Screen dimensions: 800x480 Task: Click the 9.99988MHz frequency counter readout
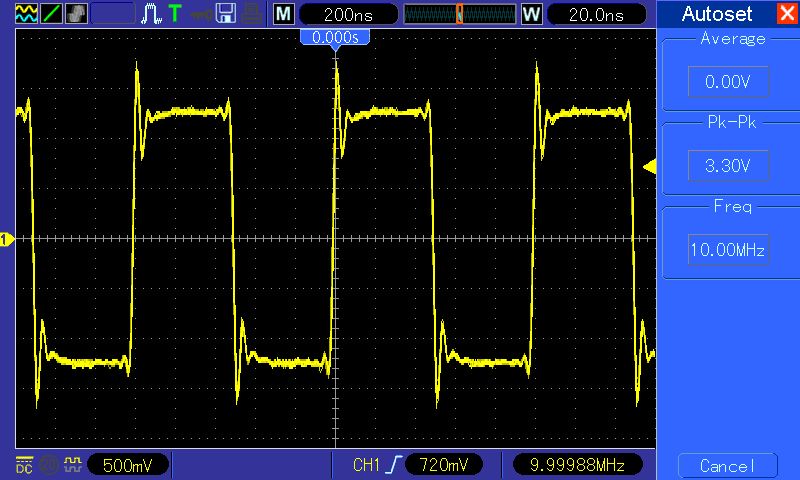point(577,465)
